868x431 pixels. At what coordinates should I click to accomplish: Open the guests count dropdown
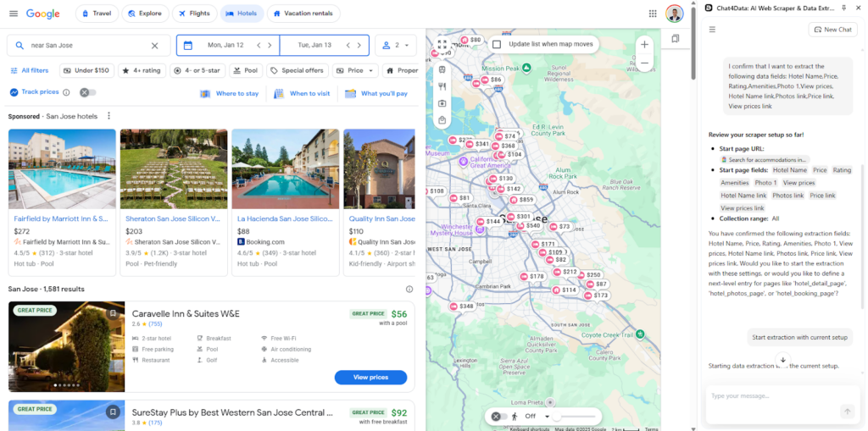pos(396,46)
